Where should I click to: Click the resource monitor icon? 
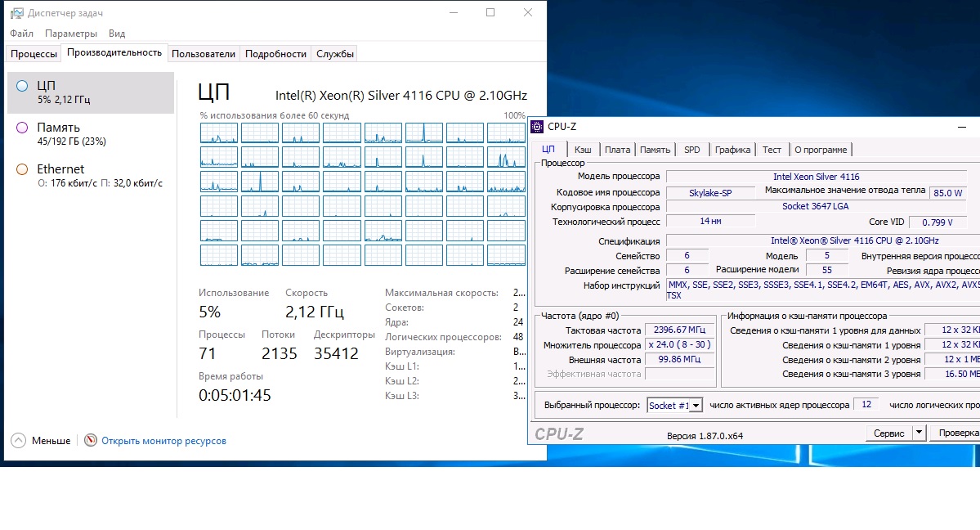[x=91, y=441]
